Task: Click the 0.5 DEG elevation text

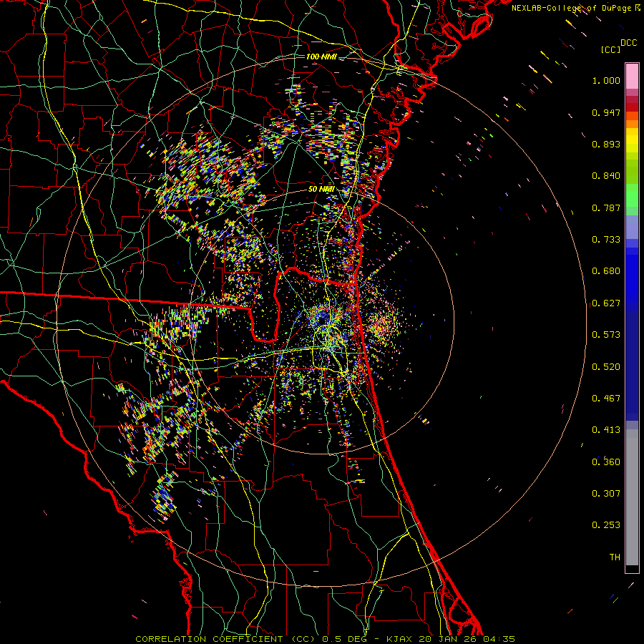Action: [346, 639]
